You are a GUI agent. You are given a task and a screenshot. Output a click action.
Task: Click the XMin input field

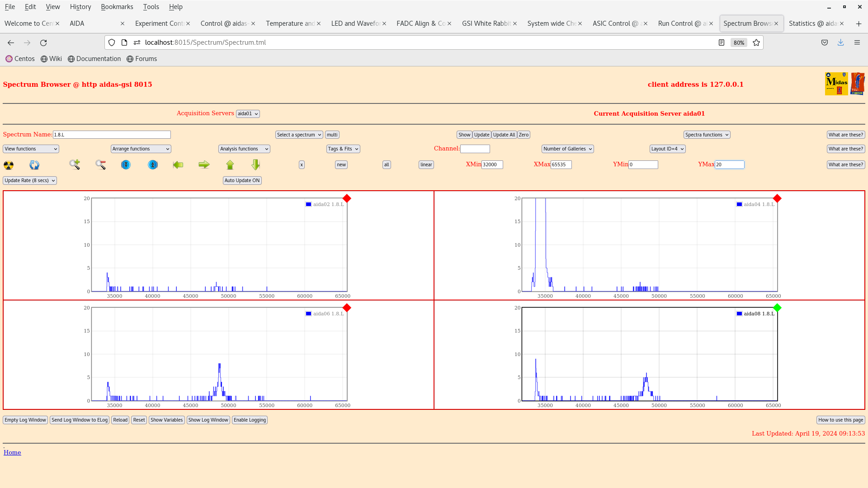[492, 164]
